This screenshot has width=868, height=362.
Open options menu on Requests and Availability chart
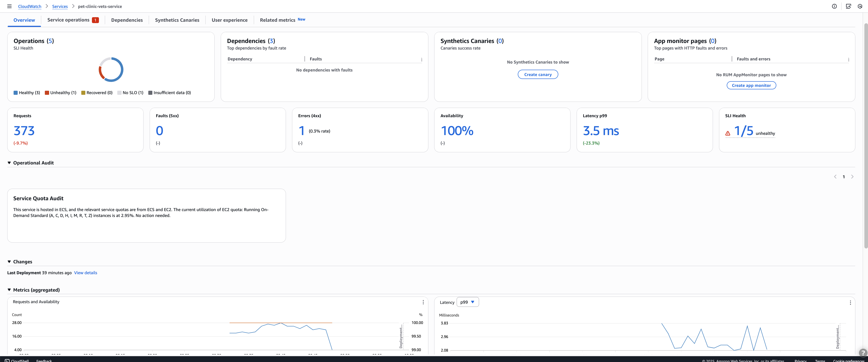(423, 302)
